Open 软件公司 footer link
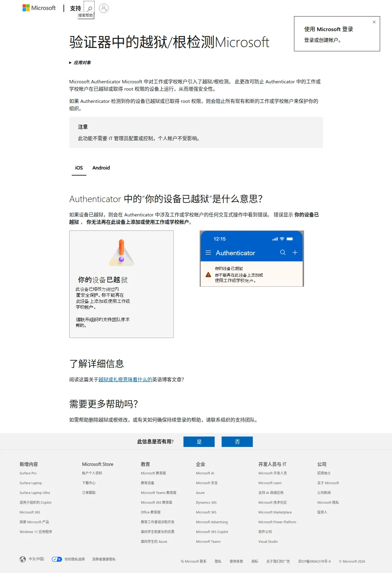Viewport: 392px width, 573px height. [265, 532]
